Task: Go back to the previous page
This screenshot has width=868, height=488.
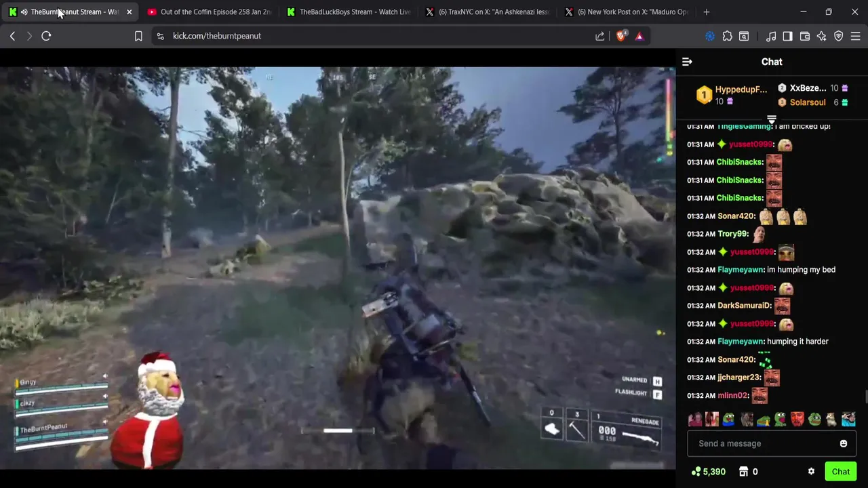Action: (12, 36)
